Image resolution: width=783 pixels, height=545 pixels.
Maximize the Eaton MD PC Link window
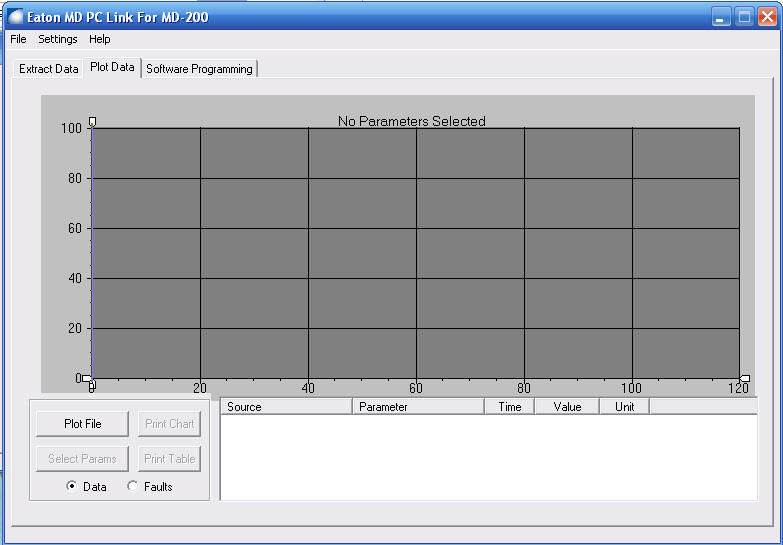(744, 17)
